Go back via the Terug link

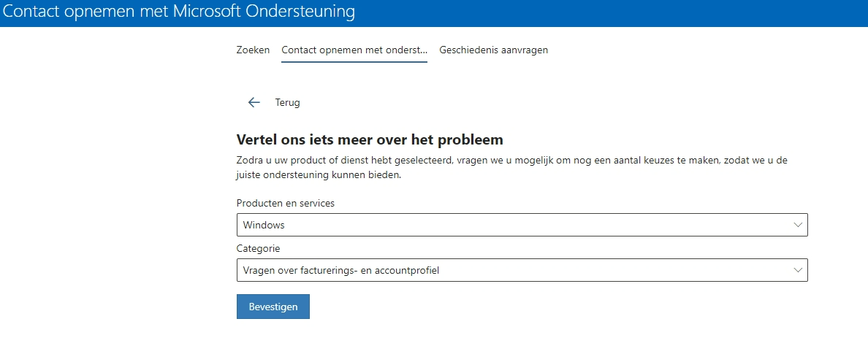click(287, 102)
